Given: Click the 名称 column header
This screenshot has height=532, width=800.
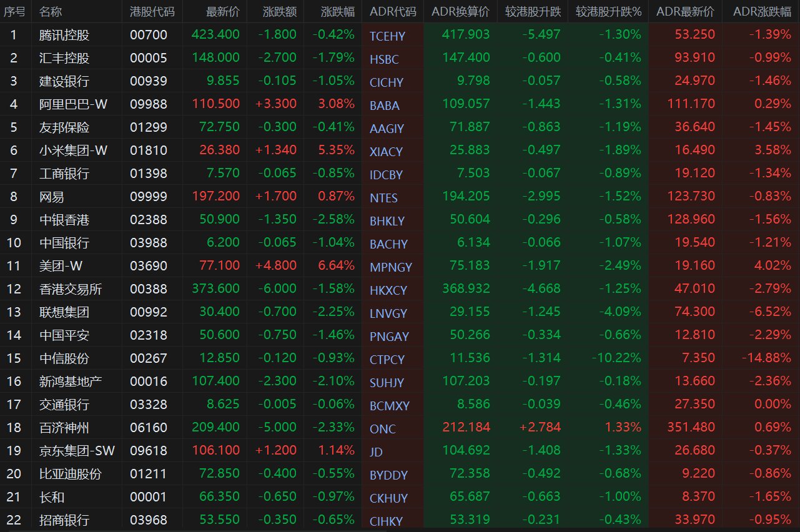Looking at the screenshot, I should (x=51, y=12).
